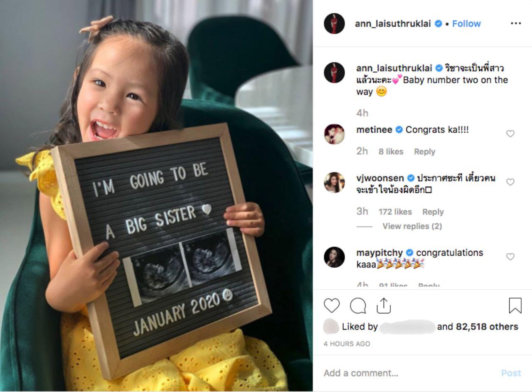This screenshot has height=392, width=532.
Task: Open the three-dot more options menu
Action: coord(515,24)
